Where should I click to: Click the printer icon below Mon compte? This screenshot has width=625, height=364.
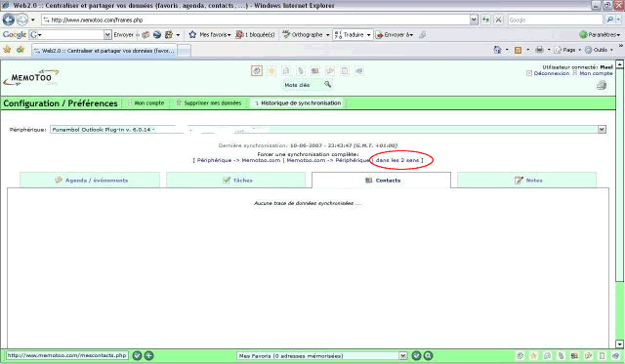(x=602, y=85)
